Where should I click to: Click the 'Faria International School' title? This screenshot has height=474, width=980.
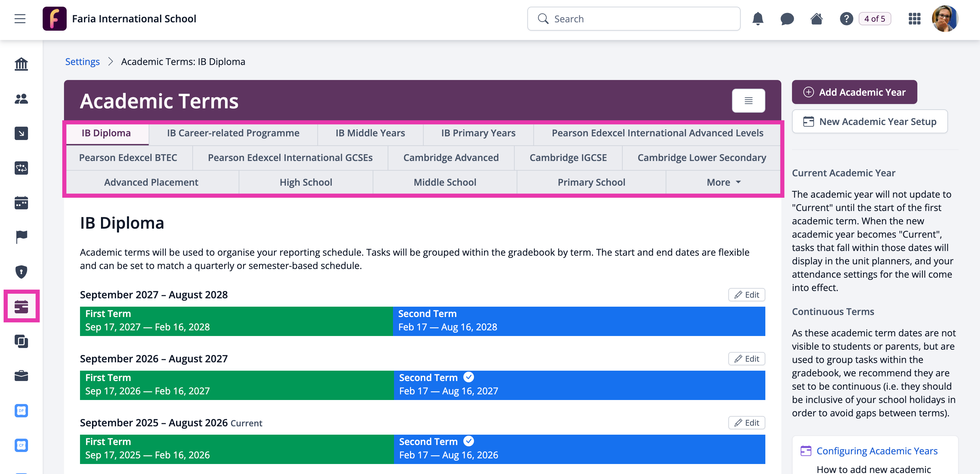(134, 19)
